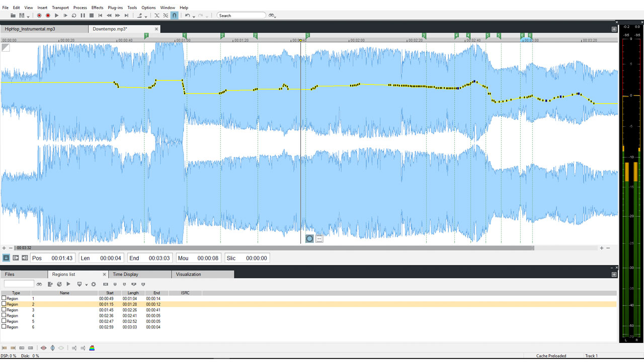Stop playback using the Stop icon
Screen dimensions: 644x362
point(91,15)
